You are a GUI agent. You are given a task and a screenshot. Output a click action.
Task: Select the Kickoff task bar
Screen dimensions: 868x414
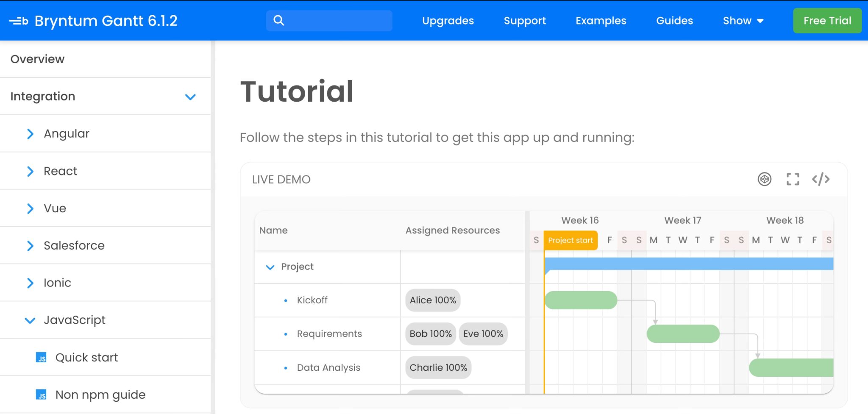(x=581, y=300)
